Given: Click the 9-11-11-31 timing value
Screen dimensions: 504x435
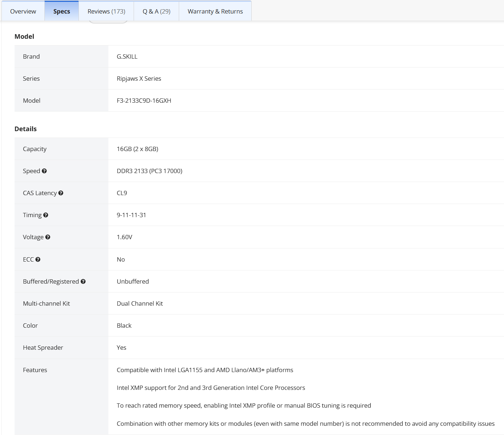Looking at the screenshot, I should (x=132, y=215).
